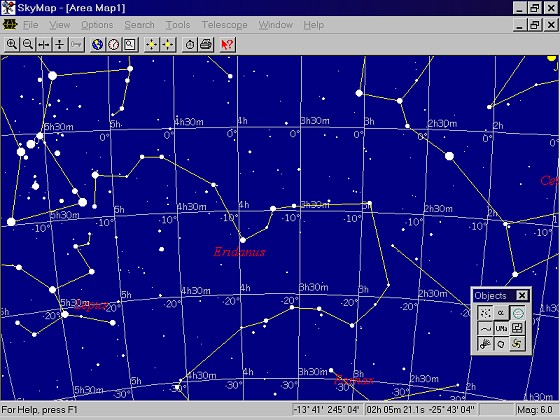Click the vertical stretch arrows toolbar icon
The image size is (560, 420).
point(60,45)
